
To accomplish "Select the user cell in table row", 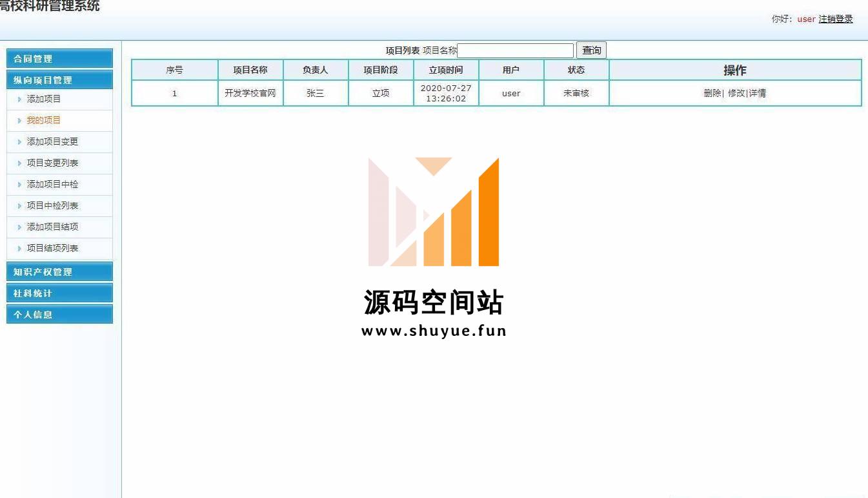I will pyautogui.click(x=511, y=93).
